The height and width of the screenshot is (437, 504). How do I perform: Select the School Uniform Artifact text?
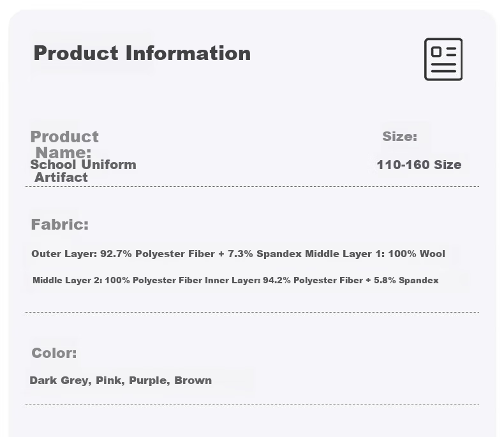point(83,171)
